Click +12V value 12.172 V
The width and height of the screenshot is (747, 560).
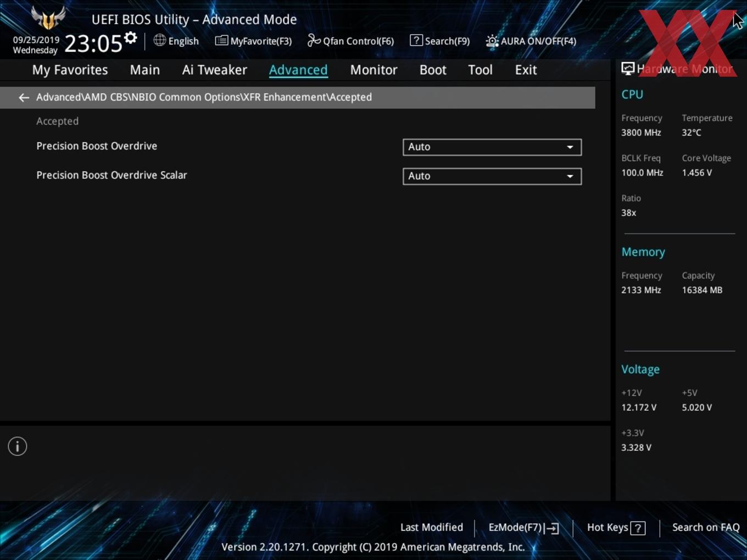639,407
